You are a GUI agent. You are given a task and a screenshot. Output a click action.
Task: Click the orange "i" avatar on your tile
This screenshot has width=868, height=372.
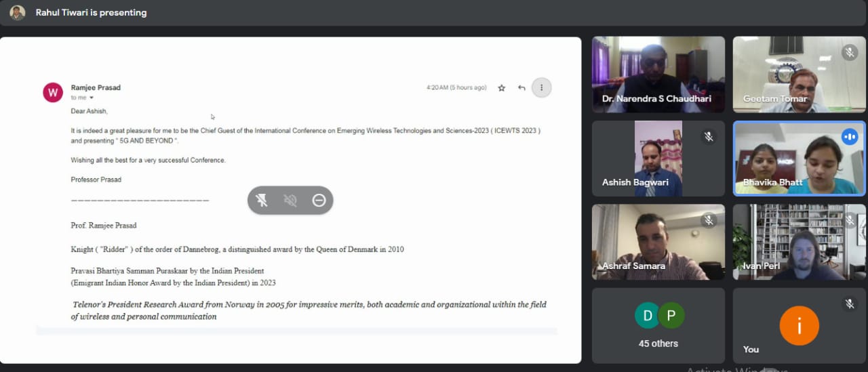pos(799,326)
